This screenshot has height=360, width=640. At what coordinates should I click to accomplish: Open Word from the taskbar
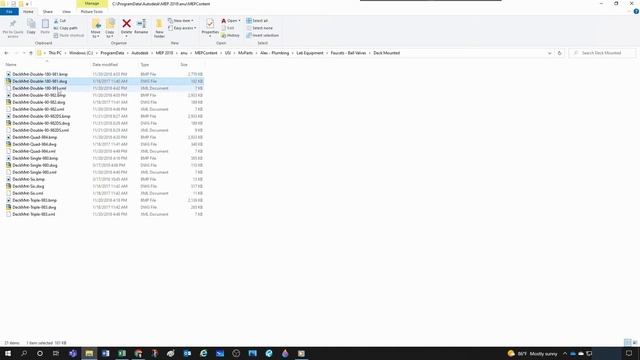click(105, 353)
